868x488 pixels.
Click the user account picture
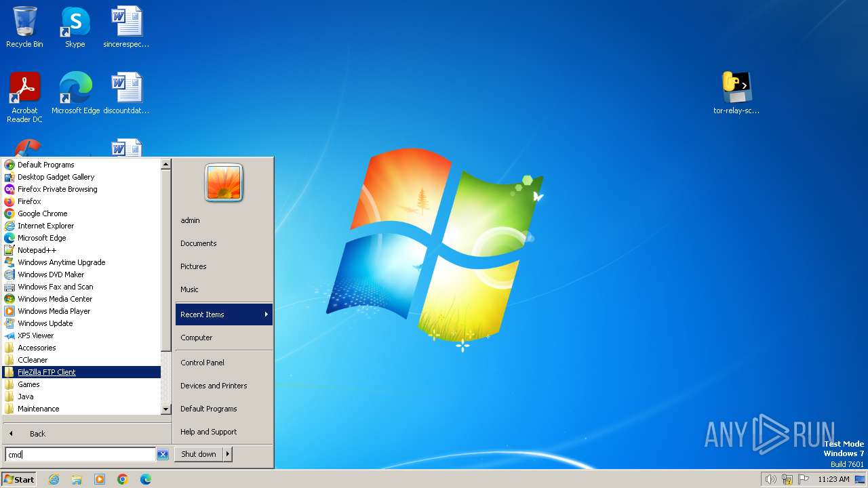click(x=224, y=182)
